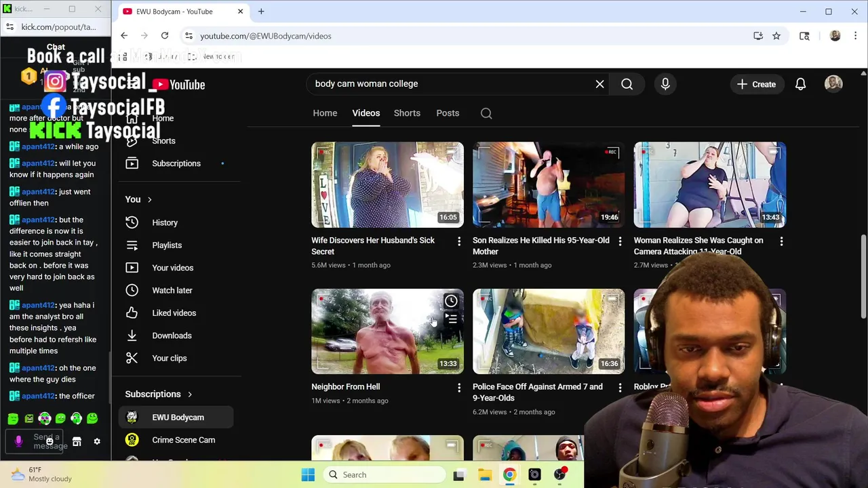The width and height of the screenshot is (868, 488).
Task: Clear the search box with the X icon
Action: pos(599,84)
